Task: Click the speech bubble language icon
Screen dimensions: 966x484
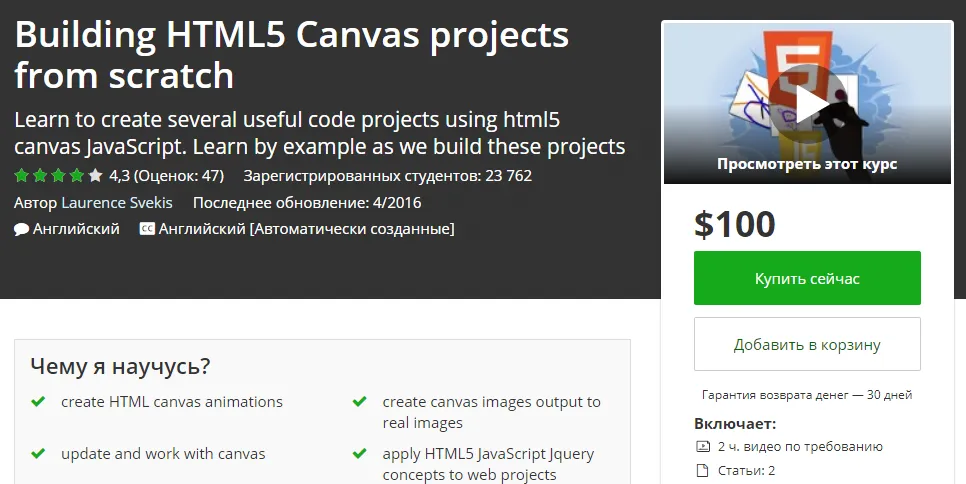Action: click(21, 229)
